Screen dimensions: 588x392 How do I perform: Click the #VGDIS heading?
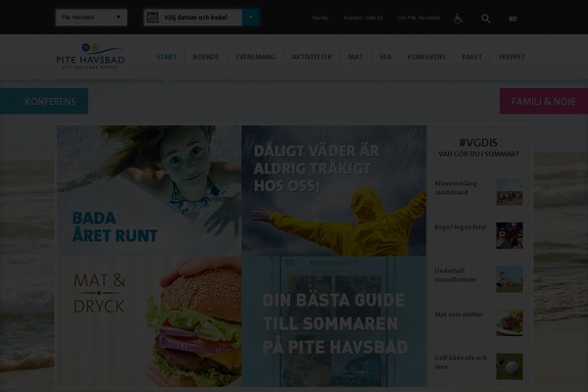coord(478,142)
